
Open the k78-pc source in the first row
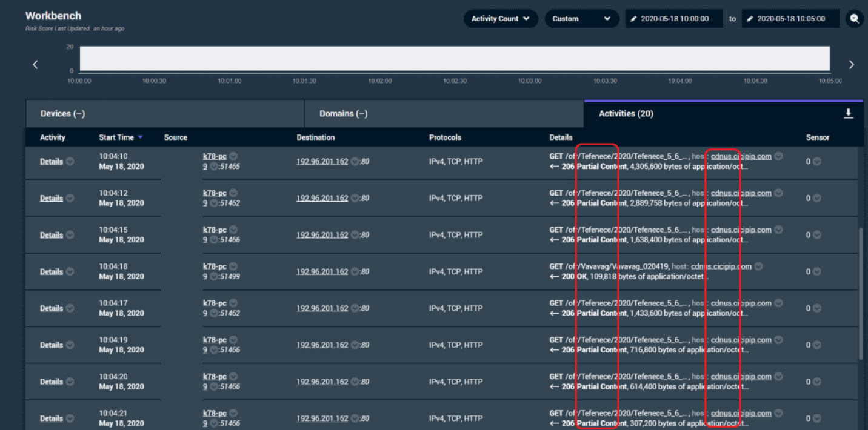point(215,156)
